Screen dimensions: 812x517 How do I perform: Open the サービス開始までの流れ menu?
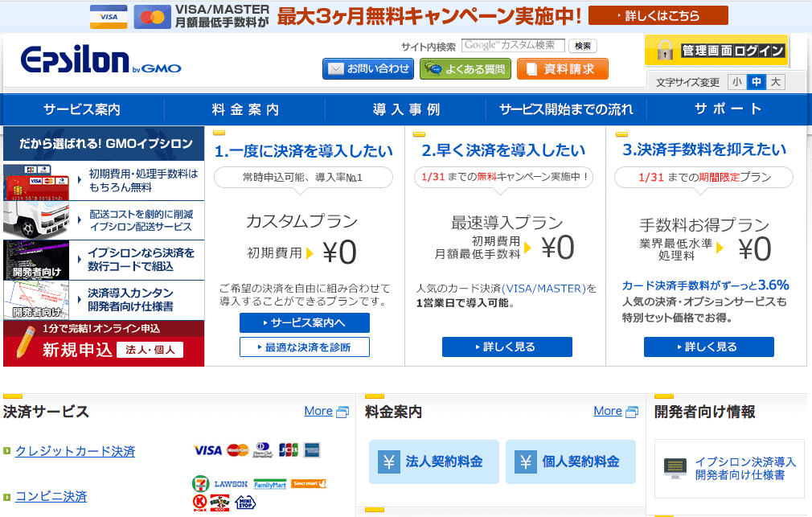tap(567, 109)
